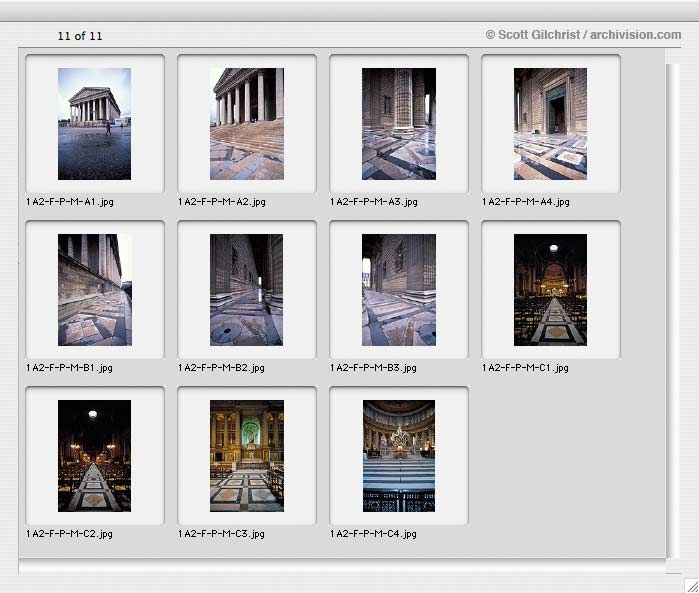This screenshot has height=593, width=699.
Task: Select thumbnail 1A2-F-P-M-C2.jpg dark interior
Action: 95,456
